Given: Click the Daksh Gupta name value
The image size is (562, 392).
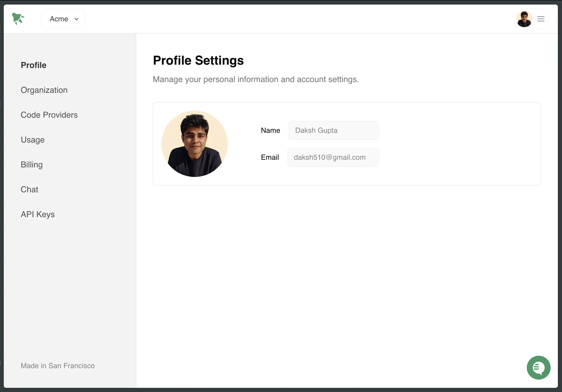Looking at the screenshot, I should coord(316,130).
